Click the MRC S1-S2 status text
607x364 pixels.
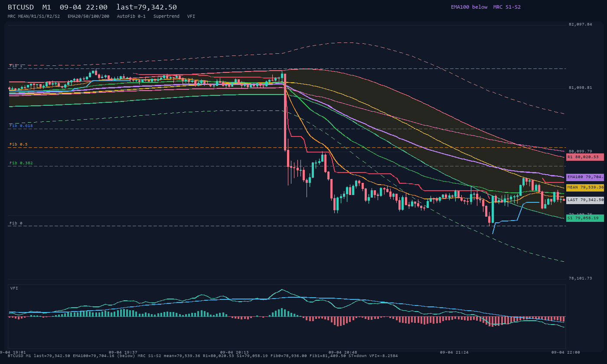click(507, 7)
